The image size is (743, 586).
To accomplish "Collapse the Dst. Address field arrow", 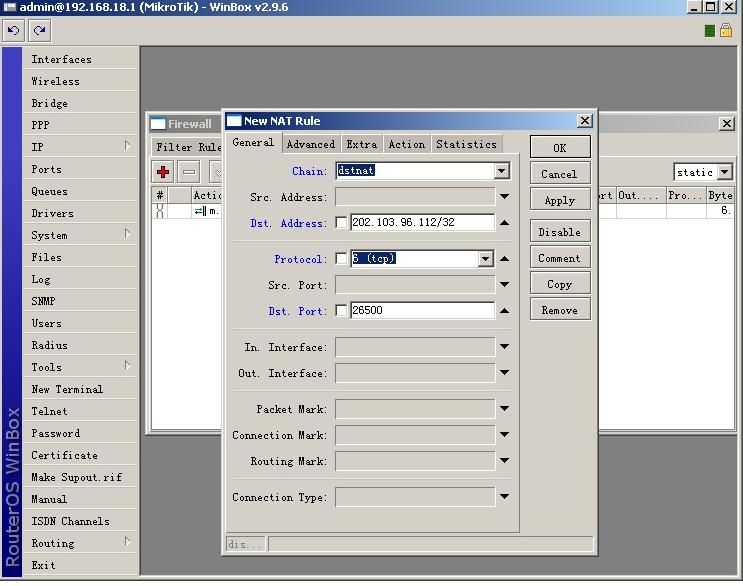I will [505, 223].
